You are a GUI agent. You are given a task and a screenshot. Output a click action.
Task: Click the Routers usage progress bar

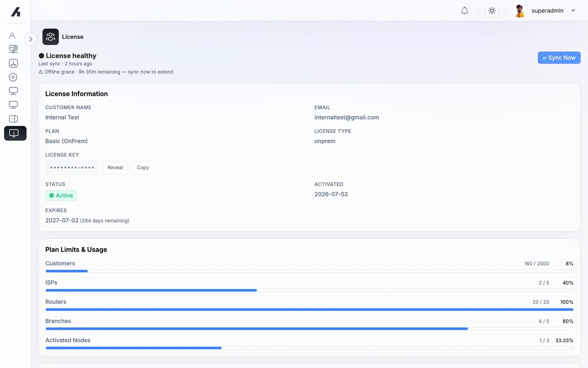click(x=310, y=310)
